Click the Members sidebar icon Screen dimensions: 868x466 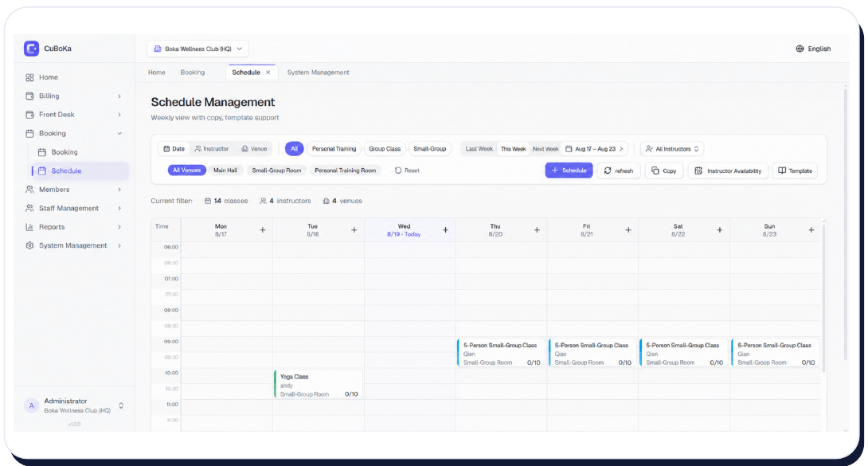[x=30, y=190]
